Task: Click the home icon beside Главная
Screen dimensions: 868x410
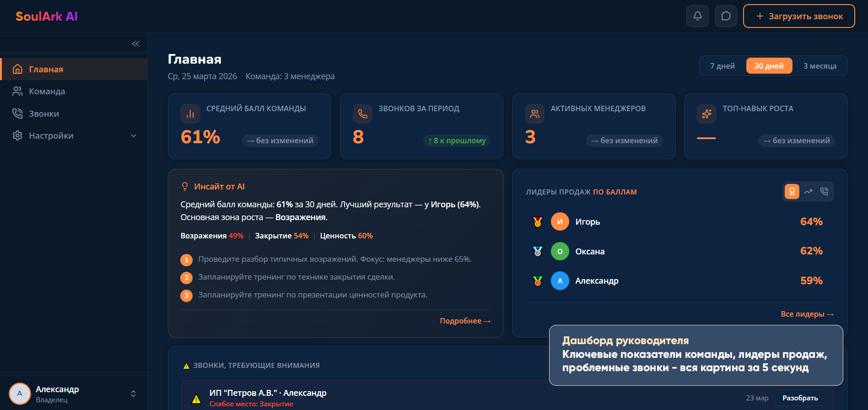Action: coord(17,69)
